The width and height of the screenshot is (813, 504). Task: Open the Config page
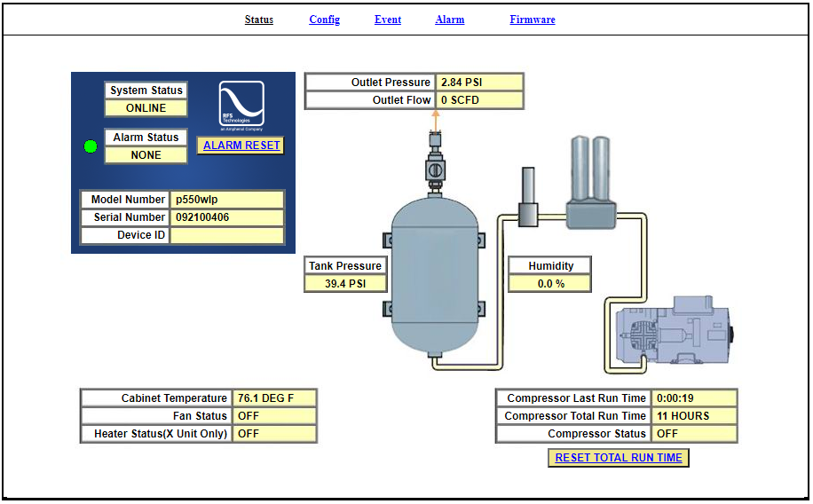(x=324, y=20)
